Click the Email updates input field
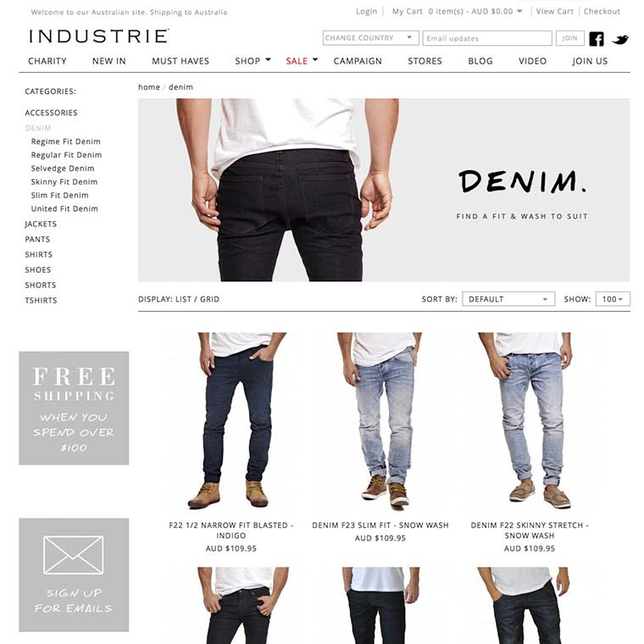The height and width of the screenshot is (644, 644). coord(487,38)
